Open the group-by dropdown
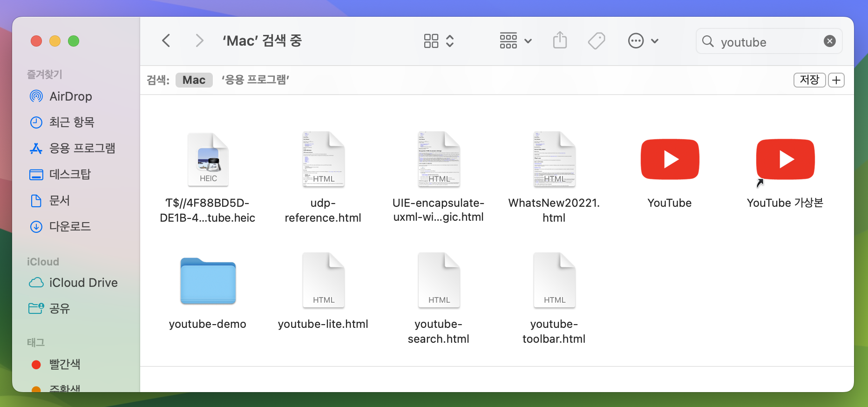This screenshot has height=407, width=868. [515, 41]
